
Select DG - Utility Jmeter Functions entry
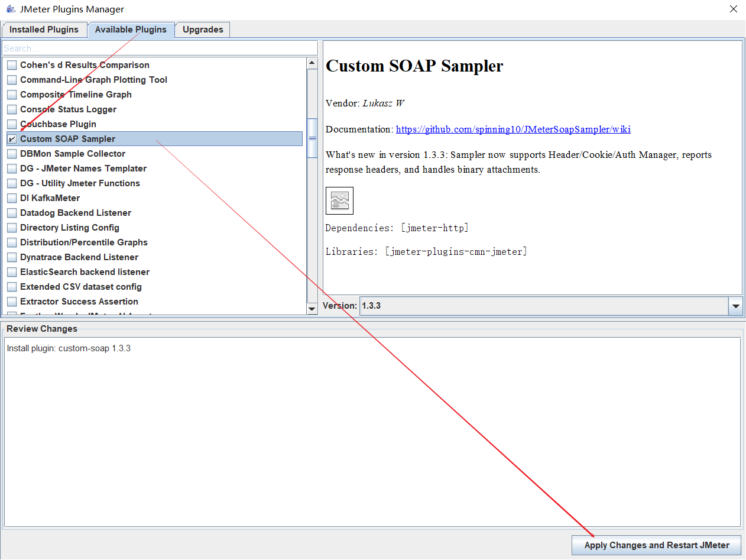[80, 183]
